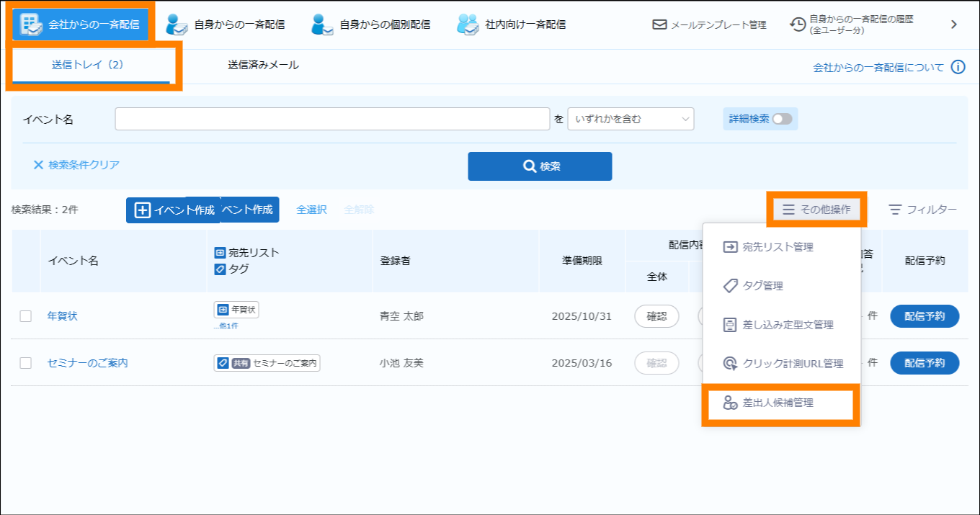Viewport: 980px width, 515px height.
Task: Switch to the 送信済みメール tab
Action: click(263, 65)
